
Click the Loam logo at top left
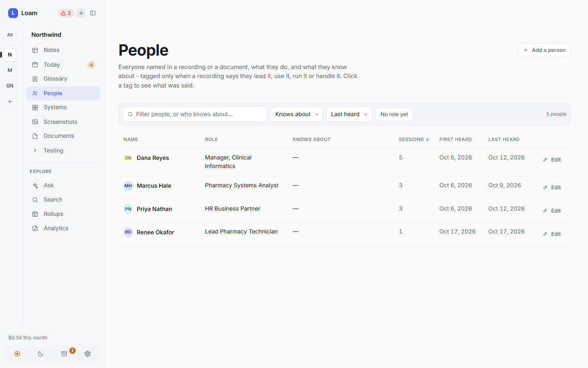pyautogui.click(x=13, y=13)
